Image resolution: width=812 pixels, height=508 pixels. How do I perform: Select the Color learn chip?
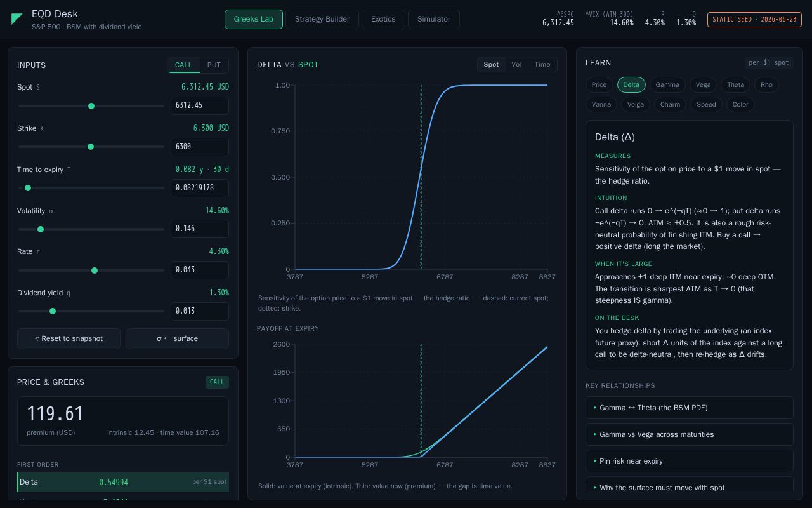pos(740,104)
